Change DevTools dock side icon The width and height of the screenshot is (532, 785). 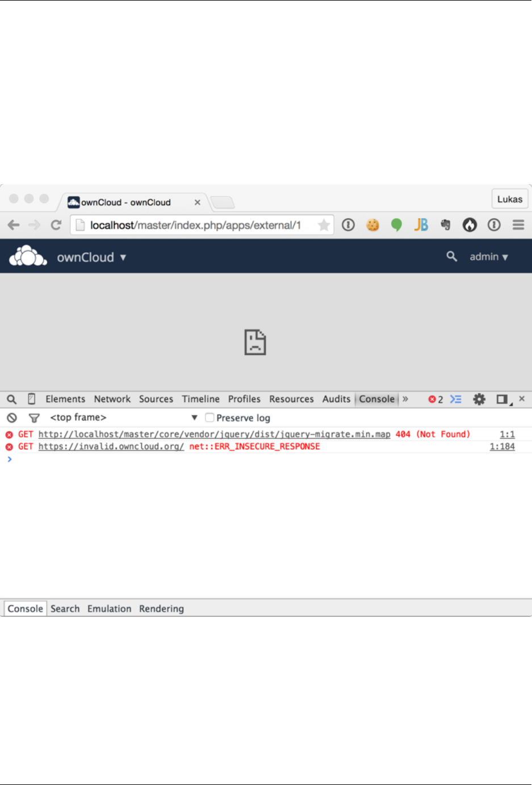(504, 399)
